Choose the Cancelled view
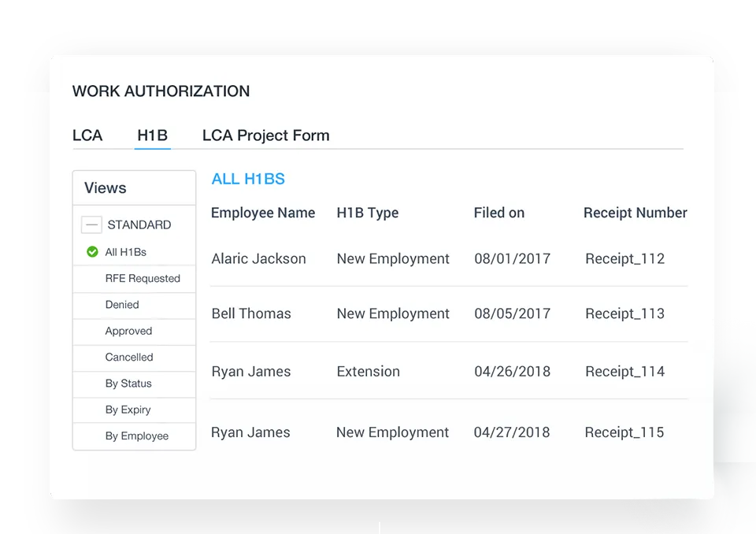The width and height of the screenshot is (756, 534). pyautogui.click(x=129, y=358)
